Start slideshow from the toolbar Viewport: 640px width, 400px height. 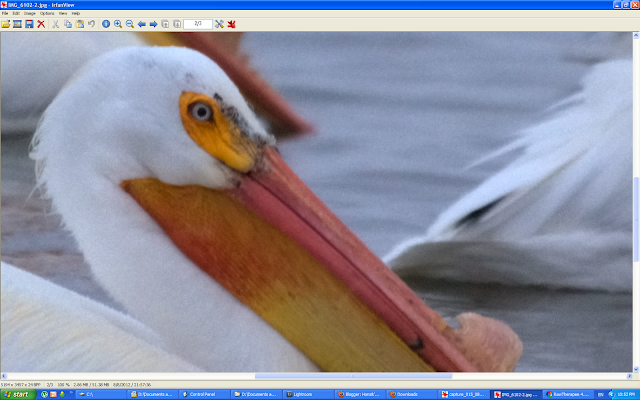pos(17,24)
